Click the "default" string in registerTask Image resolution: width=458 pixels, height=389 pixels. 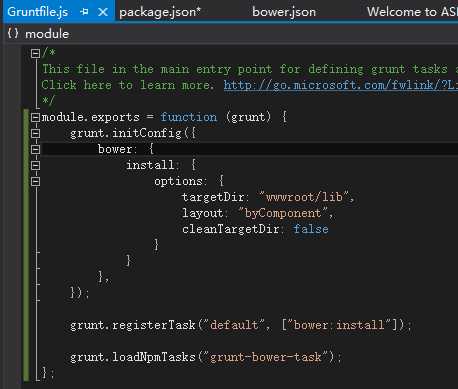click(234, 325)
